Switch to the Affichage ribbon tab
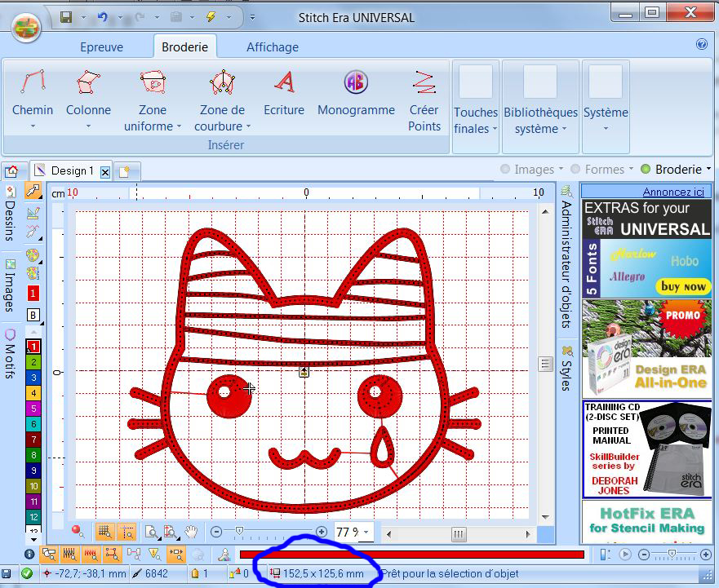 273,46
